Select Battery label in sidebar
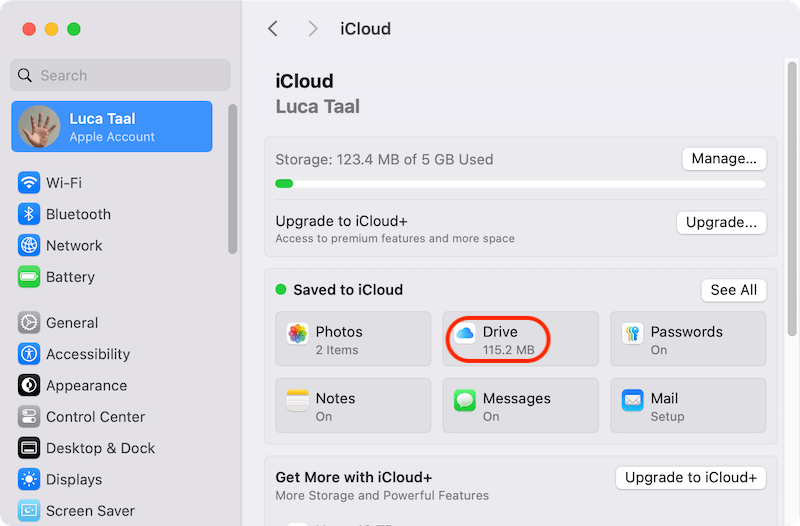The height and width of the screenshot is (526, 800). point(70,277)
